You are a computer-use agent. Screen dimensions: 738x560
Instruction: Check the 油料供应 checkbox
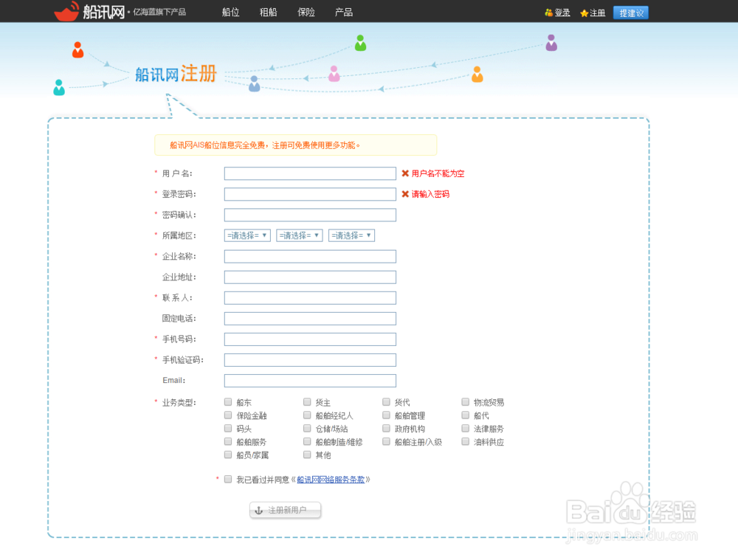tap(466, 441)
